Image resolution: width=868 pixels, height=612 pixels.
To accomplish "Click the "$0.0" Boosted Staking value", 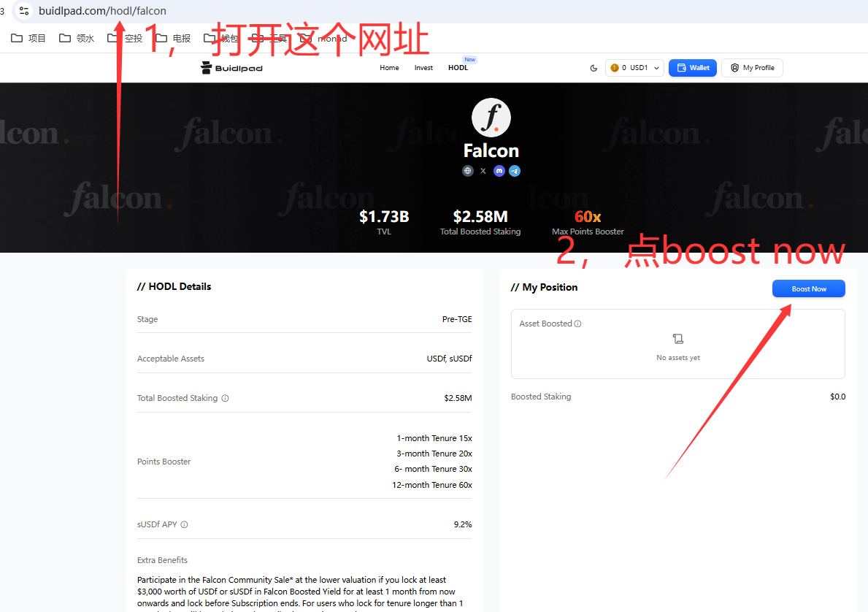I will (837, 397).
